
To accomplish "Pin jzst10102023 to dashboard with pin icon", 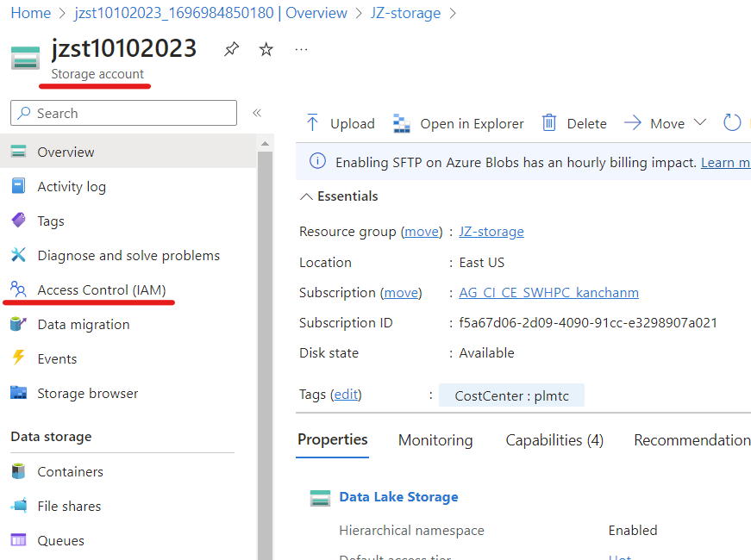I will click(x=231, y=49).
